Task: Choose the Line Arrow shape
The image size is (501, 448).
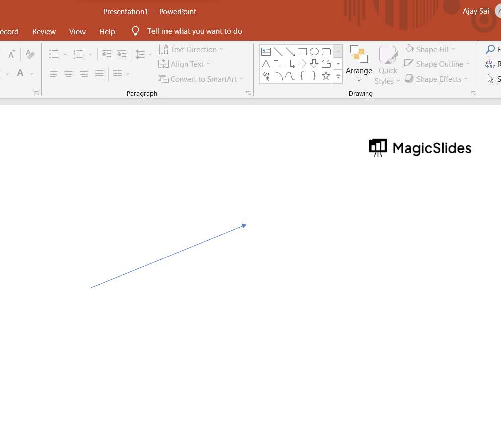Action: (x=290, y=52)
